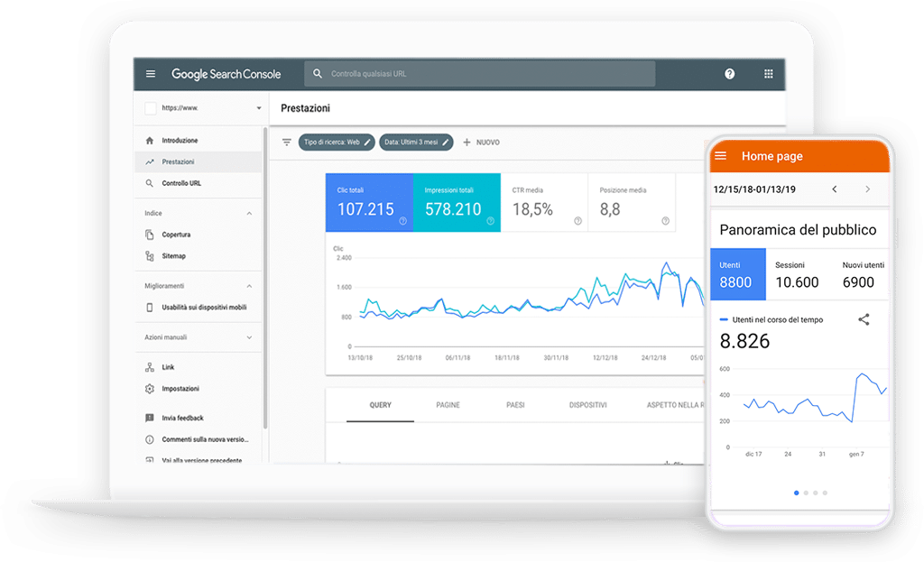Screen dimensions: 924x562
Task: Open Usabilità sui dispositivi mobili report
Action: click(x=198, y=308)
